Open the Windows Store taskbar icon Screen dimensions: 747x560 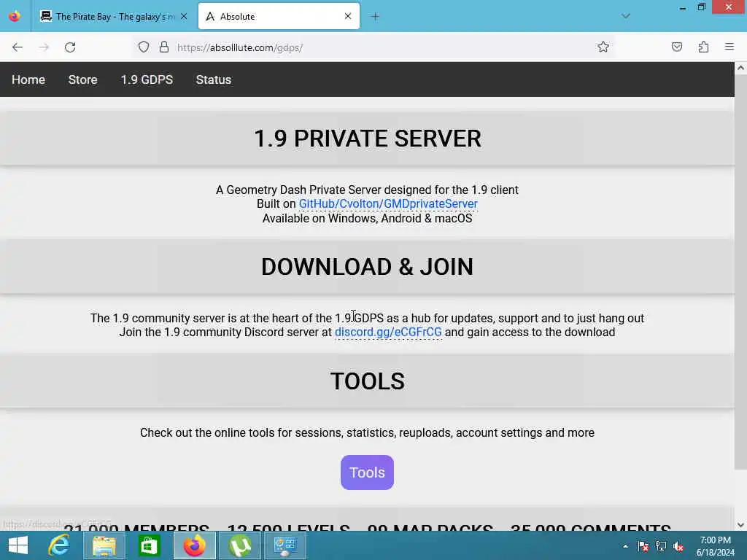tap(149, 545)
